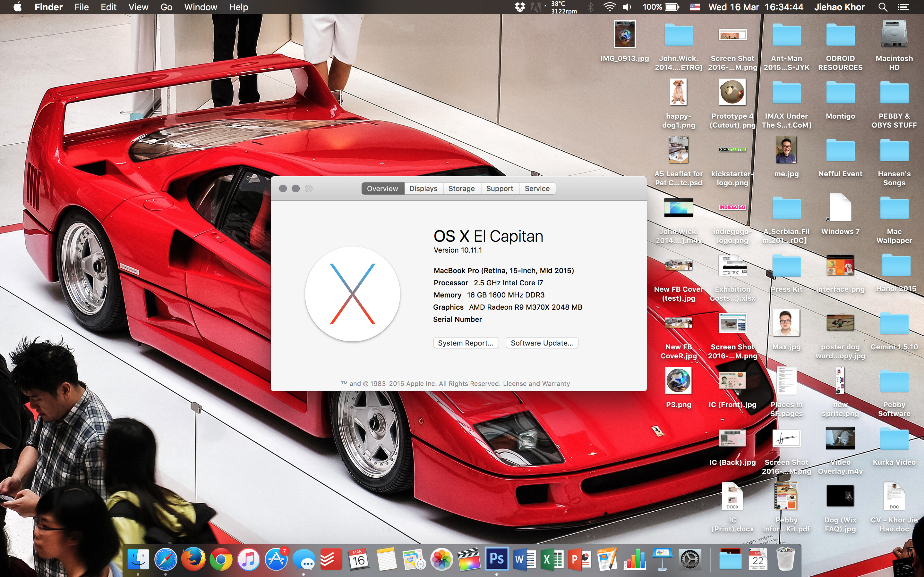The image size is (924, 577).
Task: Open System Preferences gear icon
Action: coord(690,560)
